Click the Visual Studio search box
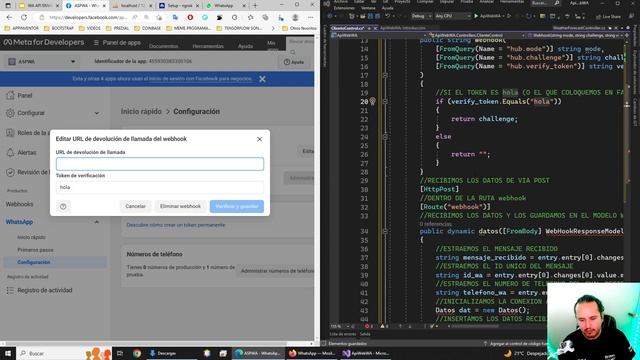The height and width of the screenshot is (360, 640). tap(545, 3)
